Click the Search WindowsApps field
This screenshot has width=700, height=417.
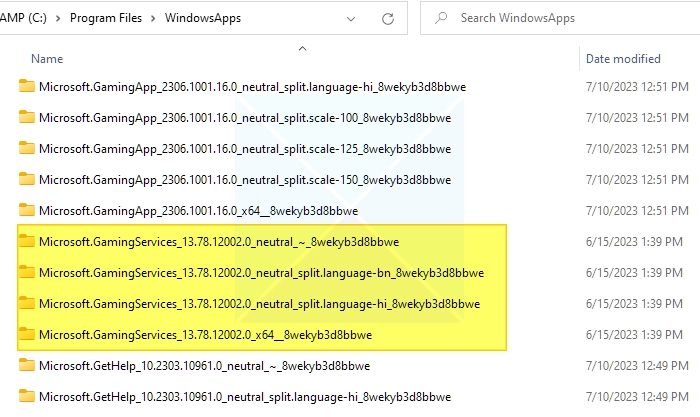pos(560,18)
